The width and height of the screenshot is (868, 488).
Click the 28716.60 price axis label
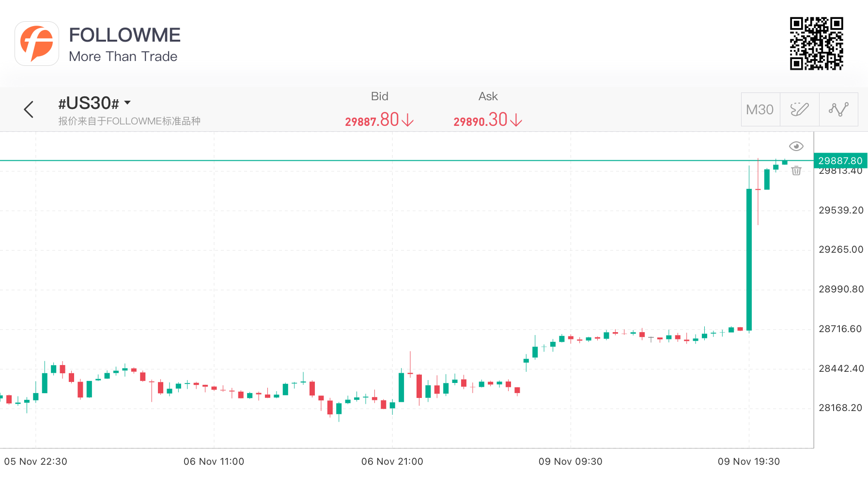click(x=841, y=329)
